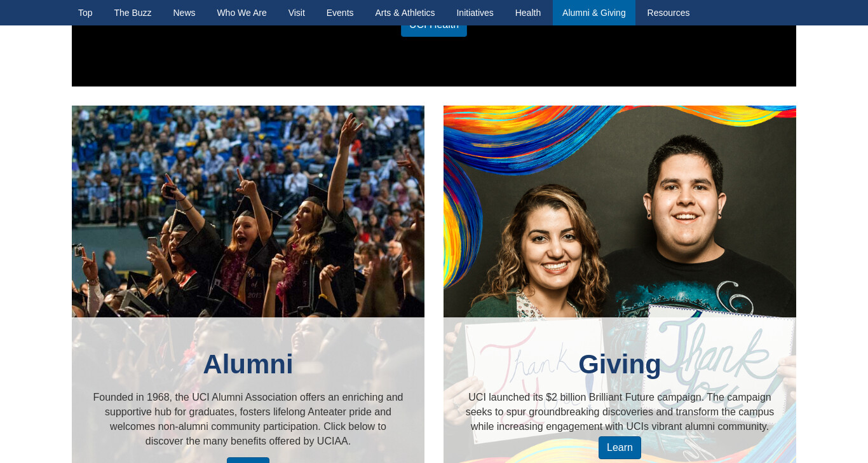Open Events in the top nav

click(x=340, y=13)
